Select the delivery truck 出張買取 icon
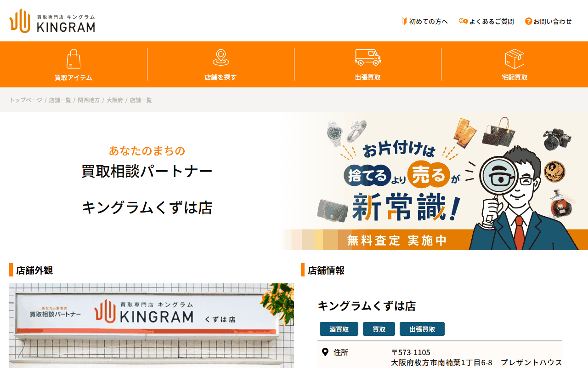Viewport: 588px width, 368px height. pyautogui.click(x=367, y=57)
